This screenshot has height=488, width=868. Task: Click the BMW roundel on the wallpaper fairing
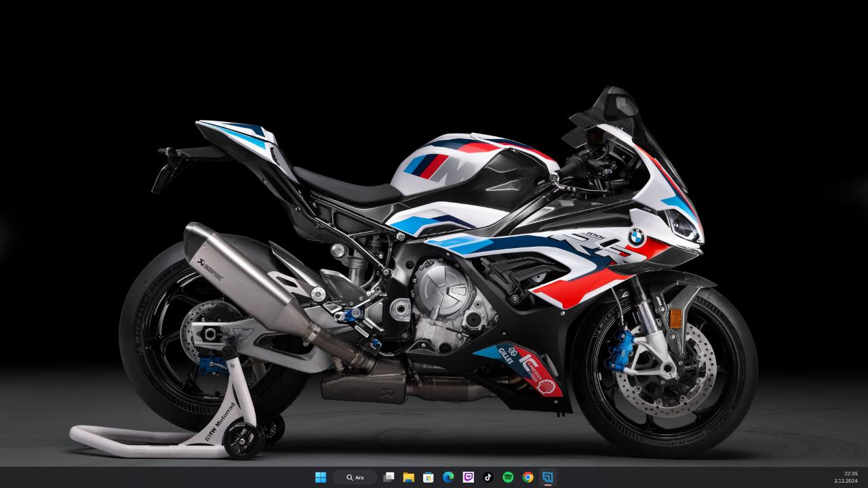(636, 237)
